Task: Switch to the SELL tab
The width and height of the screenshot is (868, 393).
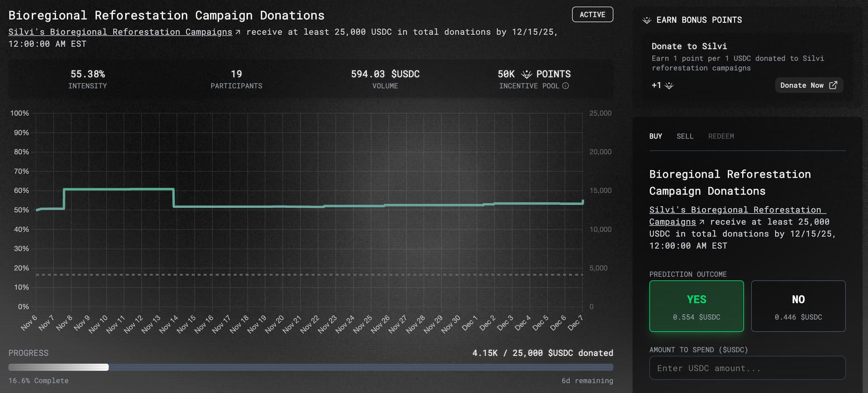Action: [x=685, y=136]
